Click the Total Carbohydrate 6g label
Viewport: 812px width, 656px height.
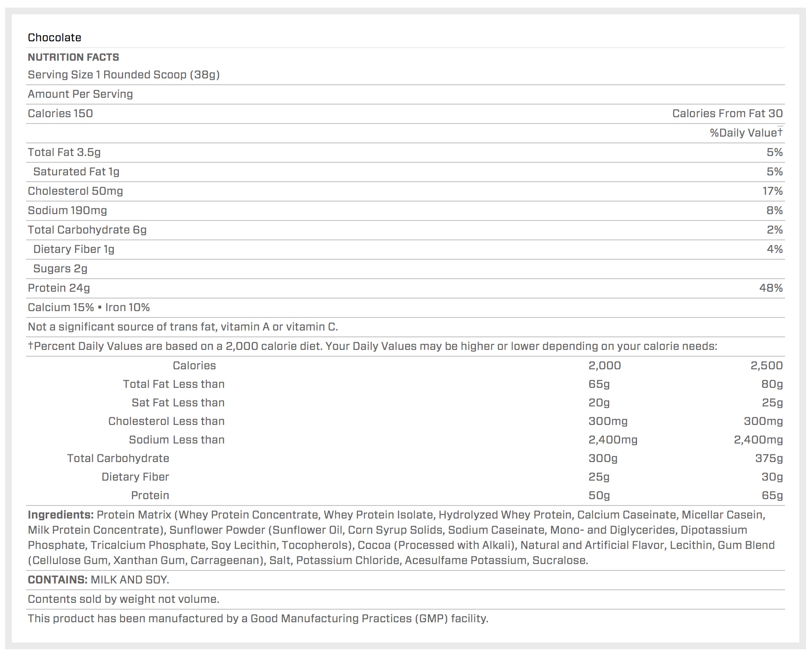pos(87,230)
